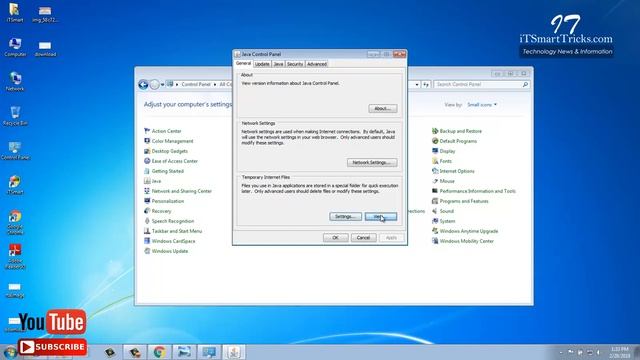This screenshot has height=360, width=640.
Task: Open Fonts in Control Panel
Action: coord(442,161)
